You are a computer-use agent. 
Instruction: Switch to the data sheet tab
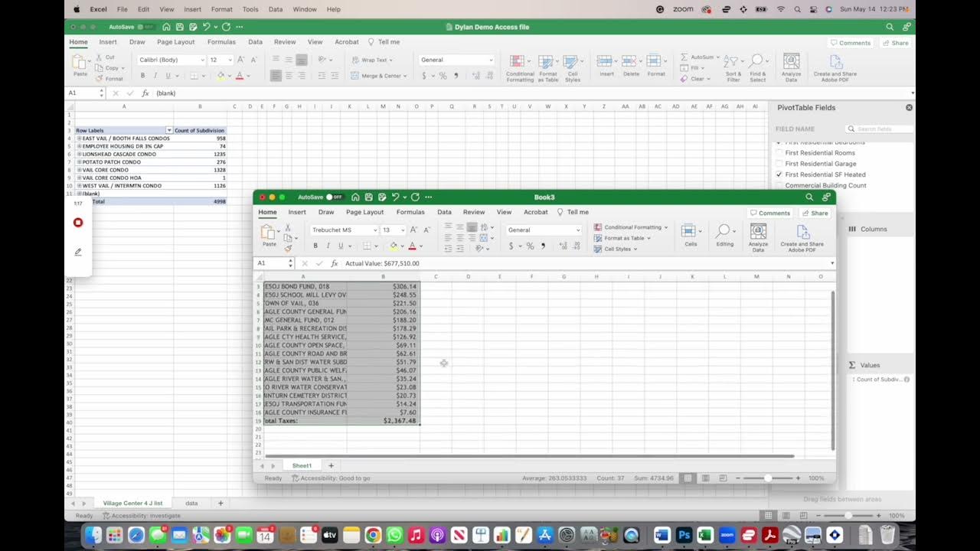(191, 503)
